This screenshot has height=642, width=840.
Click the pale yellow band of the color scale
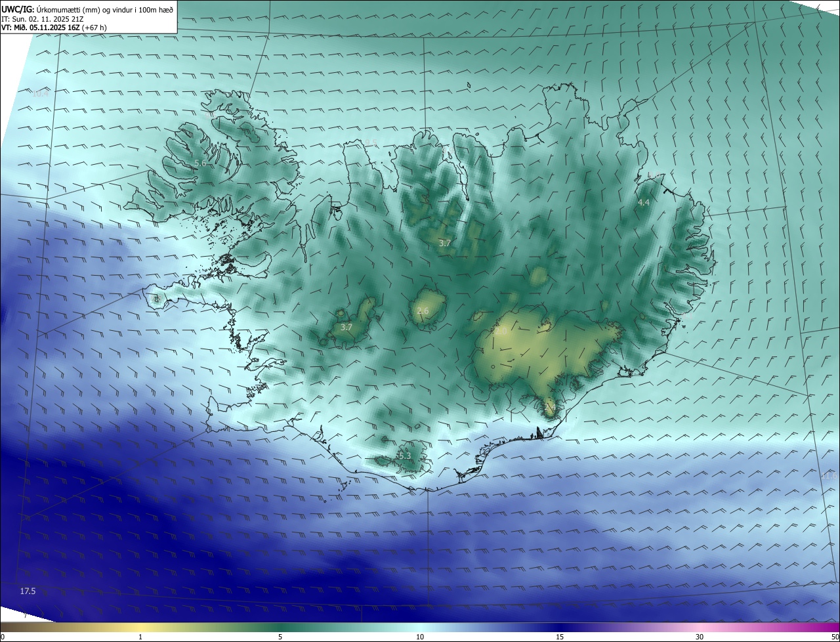[140, 628]
